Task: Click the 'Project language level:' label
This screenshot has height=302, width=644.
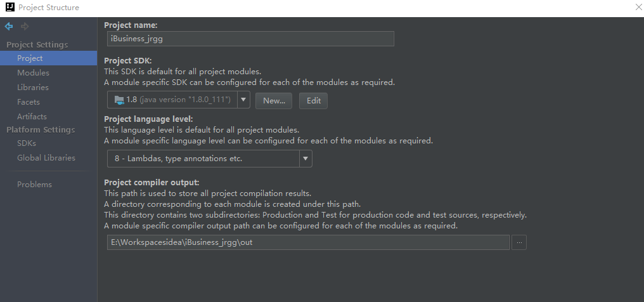Action: (148, 119)
